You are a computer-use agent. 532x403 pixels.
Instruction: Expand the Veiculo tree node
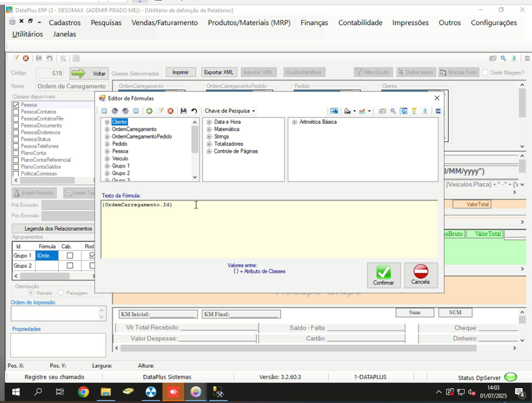107,158
